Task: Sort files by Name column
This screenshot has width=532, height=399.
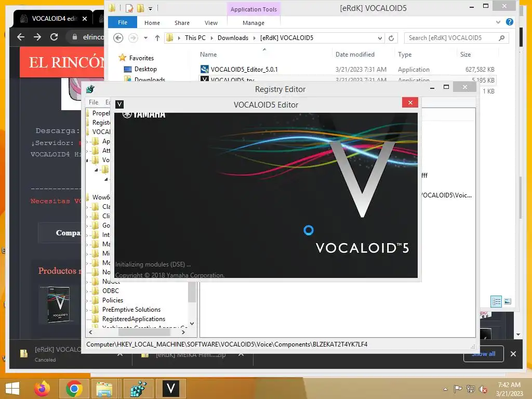Action: tap(208, 54)
